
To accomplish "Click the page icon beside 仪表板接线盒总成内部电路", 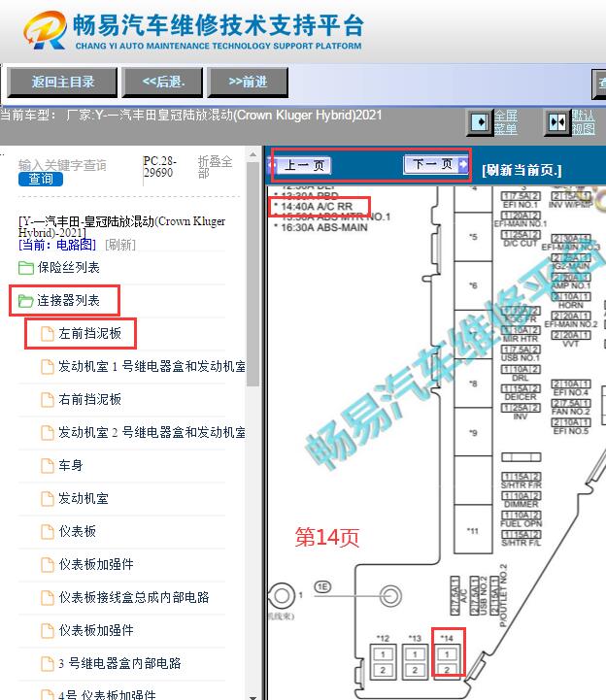I will click(x=48, y=598).
